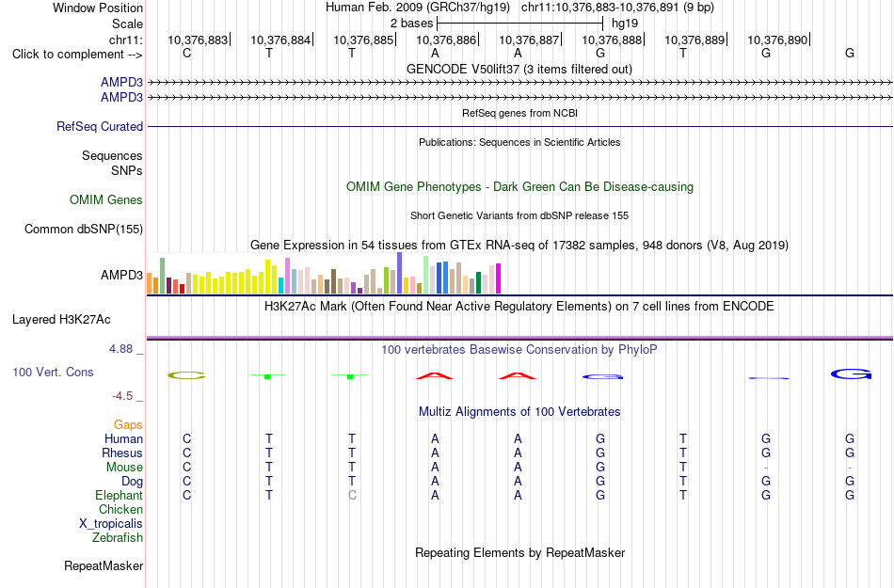The width and height of the screenshot is (894, 588).
Task: Click 'Publications: Sequences in Scientific Articles' title
Action: click(x=519, y=142)
